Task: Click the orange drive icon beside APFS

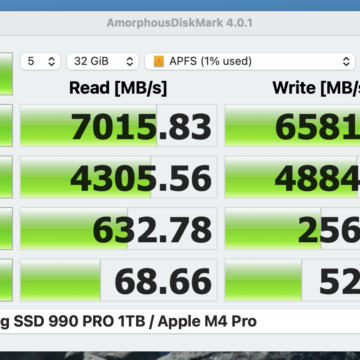Action: point(159,61)
